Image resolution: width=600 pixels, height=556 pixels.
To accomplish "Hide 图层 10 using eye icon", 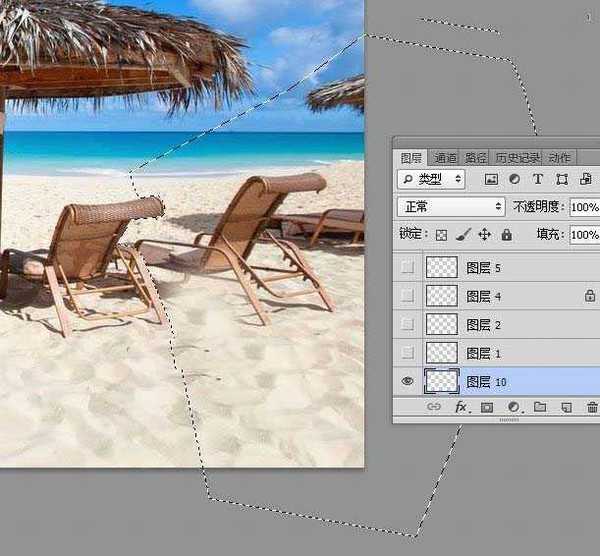I will point(407,381).
